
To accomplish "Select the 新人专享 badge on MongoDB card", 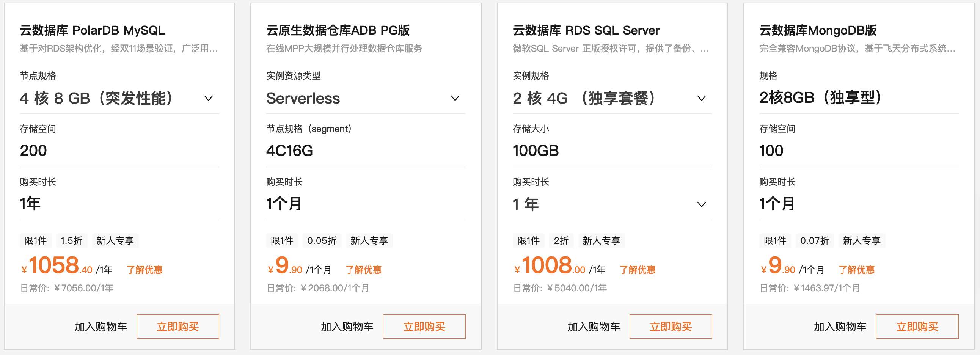I will pyautogui.click(x=862, y=240).
